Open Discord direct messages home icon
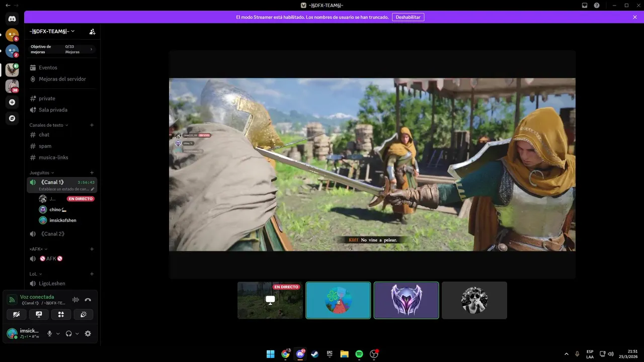644x362 pixels. click(12, 19)
